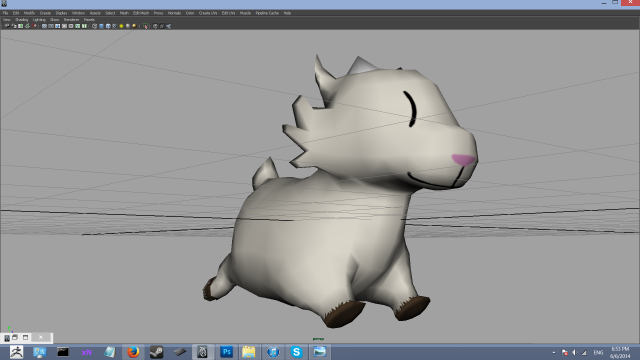Toggle Isolate Select icon
Image resolution: width=640 pixels, height=360 pixels.
tap(145, 26)
